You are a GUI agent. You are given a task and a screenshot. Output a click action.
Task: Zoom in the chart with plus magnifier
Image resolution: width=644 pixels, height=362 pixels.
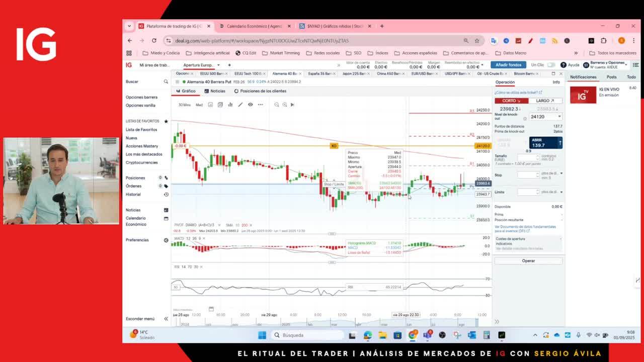(x=284, y=105)
